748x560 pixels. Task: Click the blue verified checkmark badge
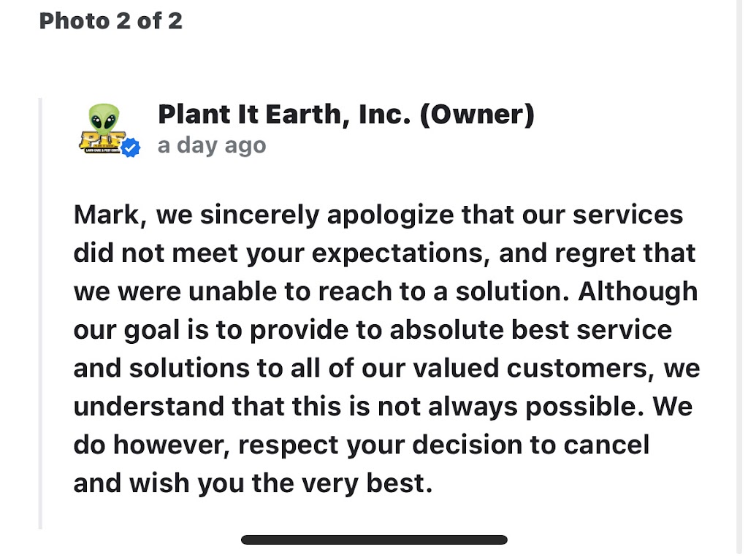(131, 148)
